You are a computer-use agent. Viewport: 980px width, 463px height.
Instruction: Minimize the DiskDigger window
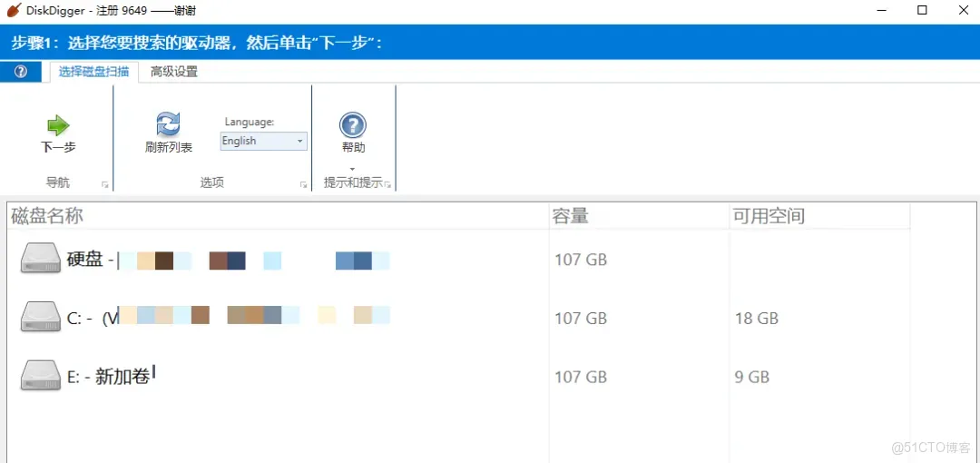(882, 11)
